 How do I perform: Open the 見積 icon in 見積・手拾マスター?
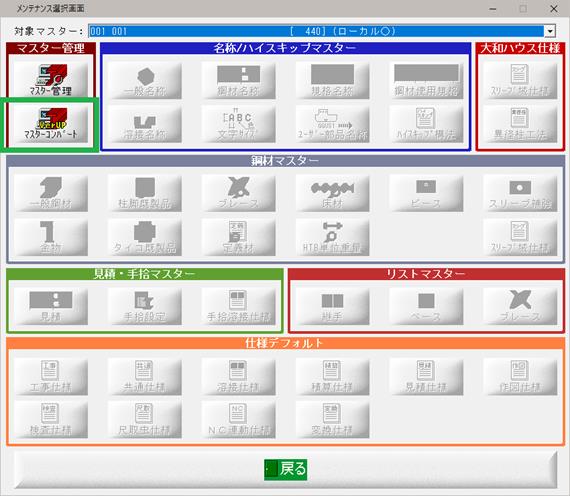coord(51,306)
